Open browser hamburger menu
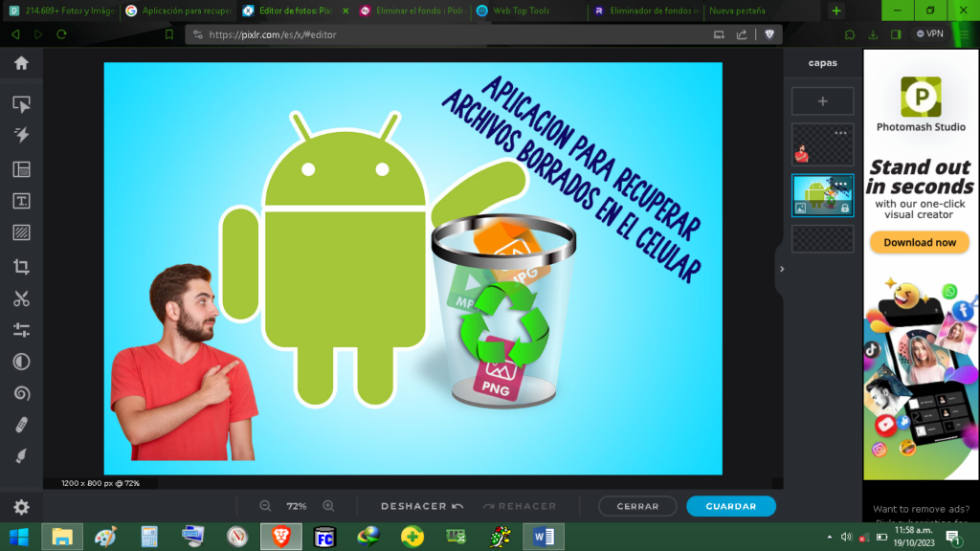980x551 pixels. pos(965,34)
